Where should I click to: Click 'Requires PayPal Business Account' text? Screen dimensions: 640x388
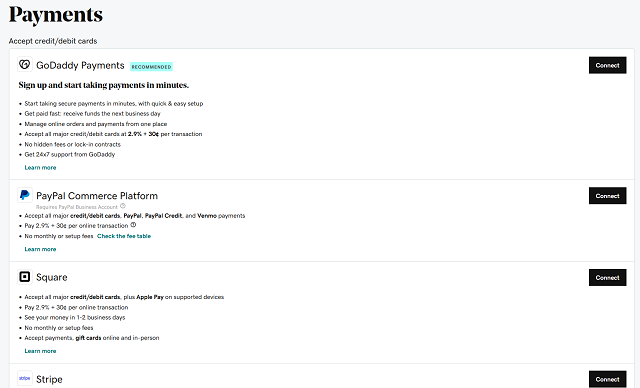point(76,207)
